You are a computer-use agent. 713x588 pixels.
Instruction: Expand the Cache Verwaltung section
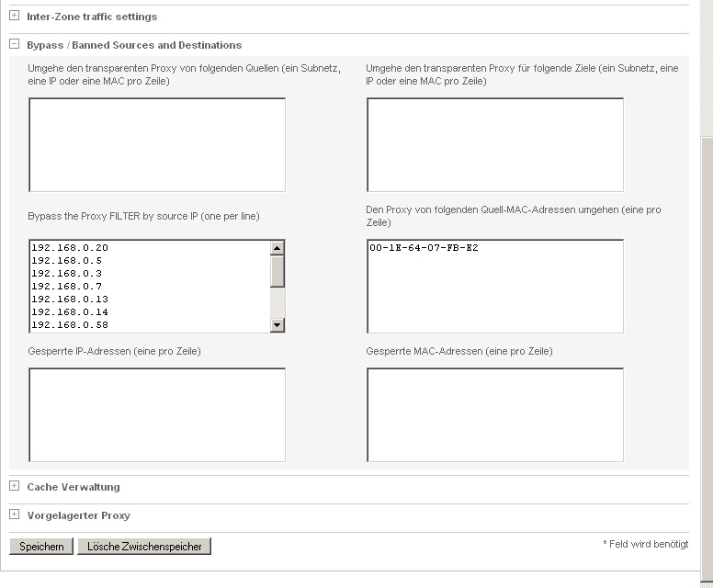(14, 486)
